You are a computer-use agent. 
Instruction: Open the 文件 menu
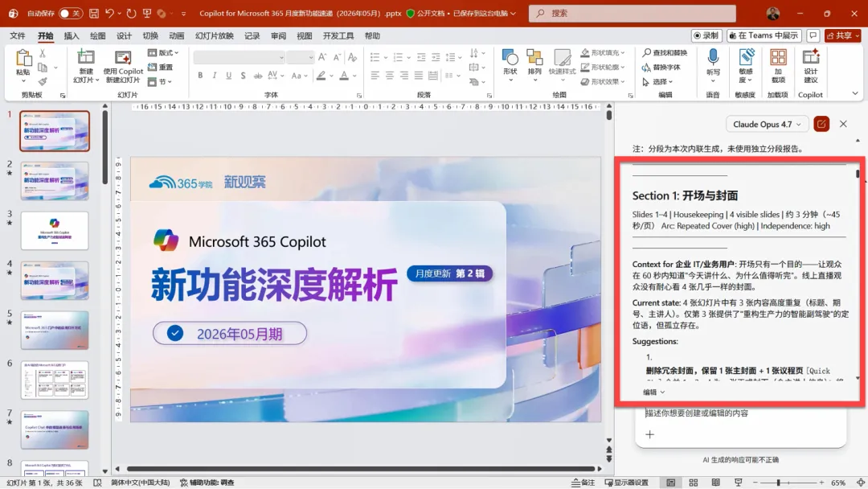point(17,35)
